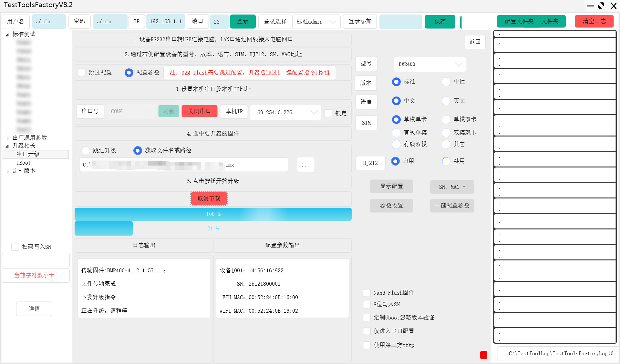Image resolution: width=620 pixels, height=364 pixels.
Task: Click the SN input field below 扫码写入SN
Action: click(x=36, y=260)
